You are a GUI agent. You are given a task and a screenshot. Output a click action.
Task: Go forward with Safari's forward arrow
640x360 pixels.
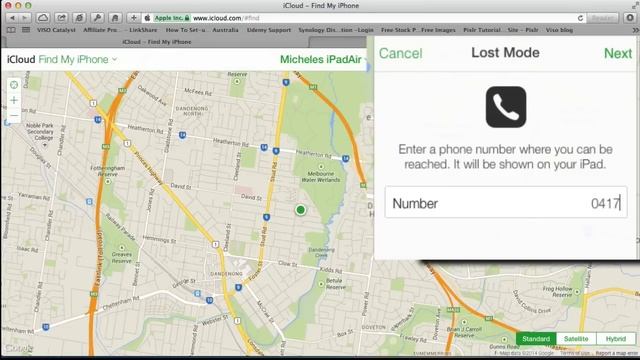24,18
